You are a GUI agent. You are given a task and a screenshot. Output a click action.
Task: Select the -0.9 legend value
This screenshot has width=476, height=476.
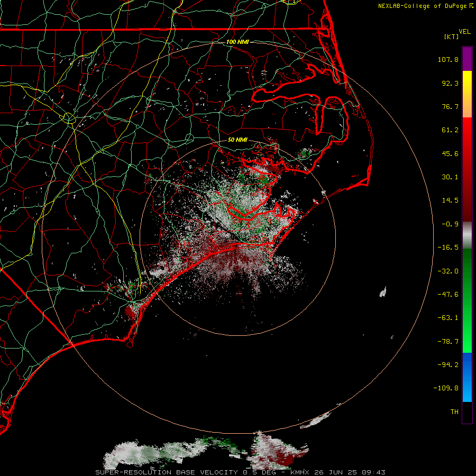coord(450,224)
